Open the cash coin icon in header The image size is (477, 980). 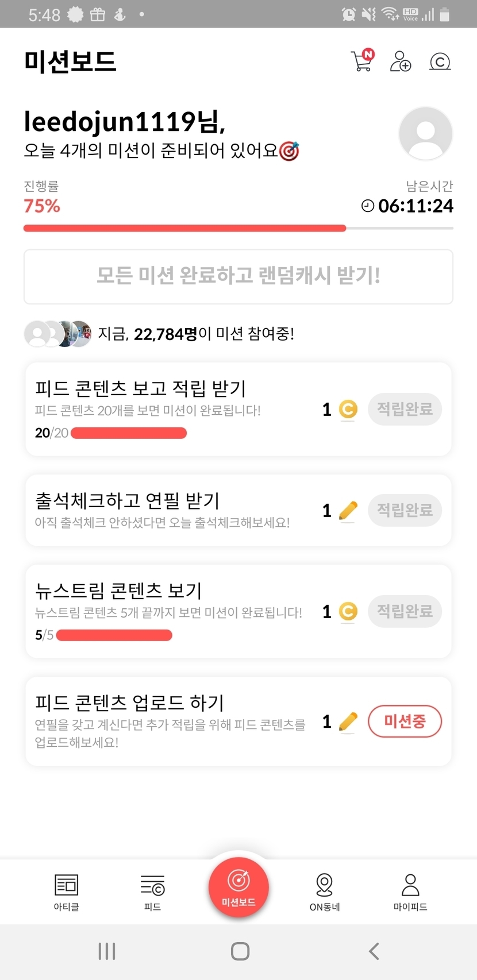pos(440,61)
